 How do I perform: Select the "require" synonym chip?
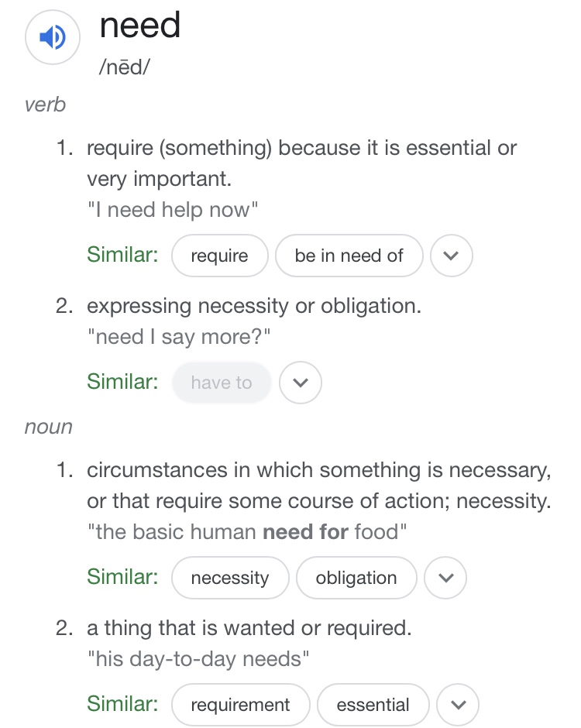tap(219, 256)
